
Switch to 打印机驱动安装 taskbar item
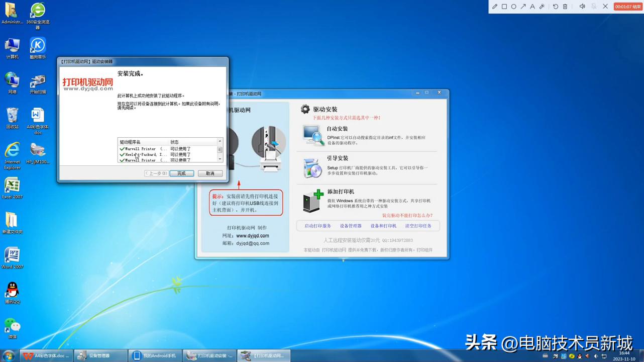tap(209, 355)
